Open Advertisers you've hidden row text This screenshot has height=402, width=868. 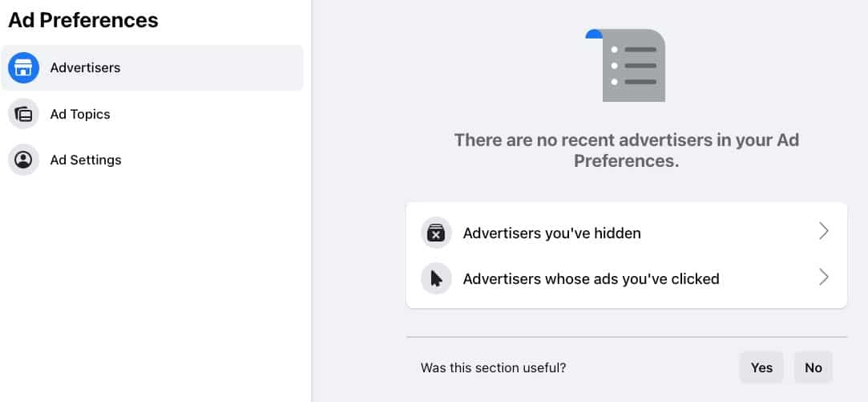[x=552, y=233]
